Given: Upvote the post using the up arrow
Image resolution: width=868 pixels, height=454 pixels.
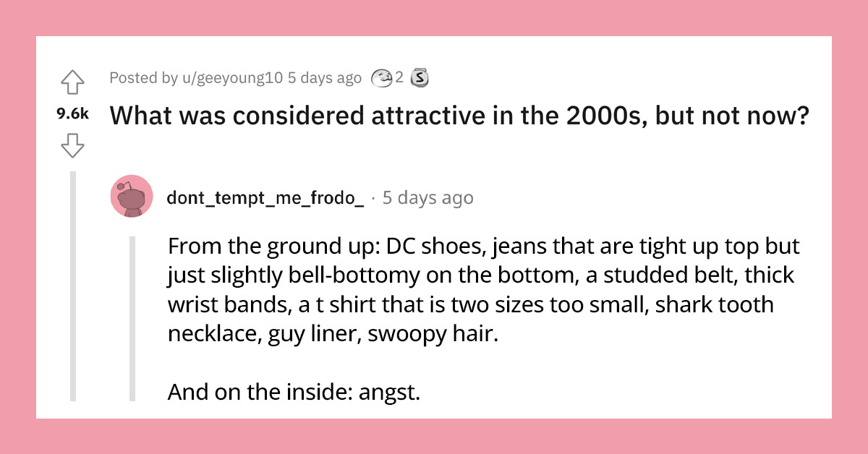Looking at the screenshot, I should tap(72, 83).
